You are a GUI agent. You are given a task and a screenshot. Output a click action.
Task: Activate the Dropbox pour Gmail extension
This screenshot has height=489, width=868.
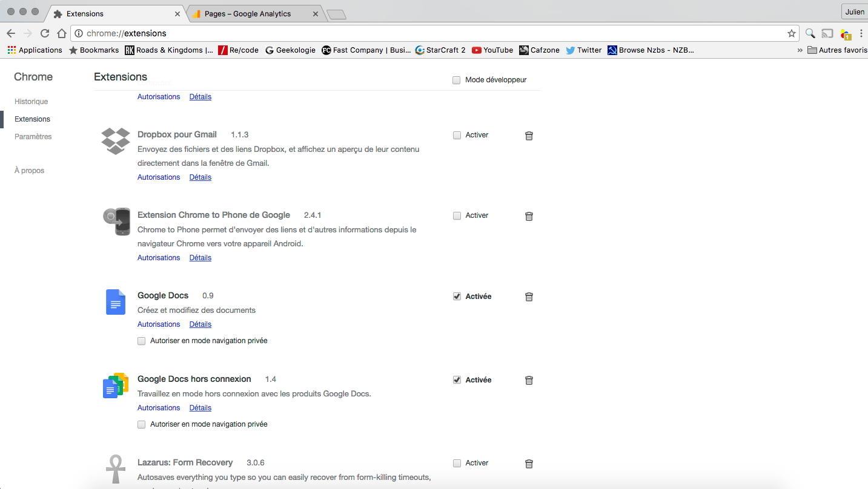click(x=457, y=135)
